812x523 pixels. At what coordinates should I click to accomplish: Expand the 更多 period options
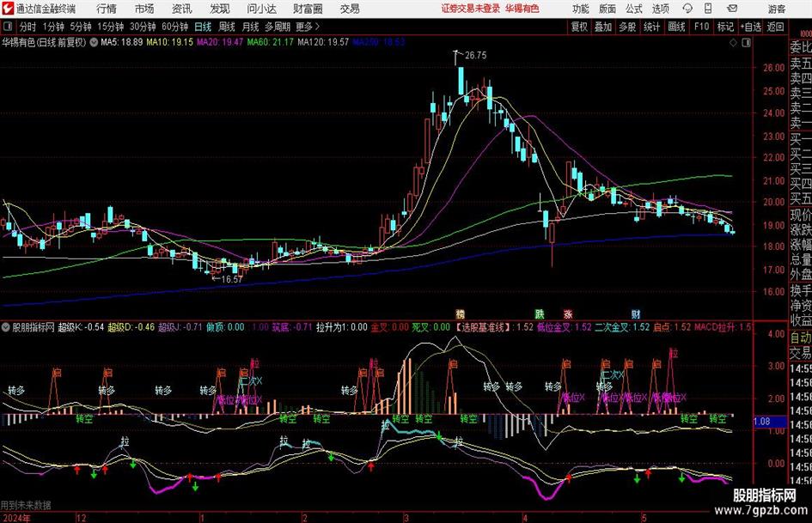[308, 27]
